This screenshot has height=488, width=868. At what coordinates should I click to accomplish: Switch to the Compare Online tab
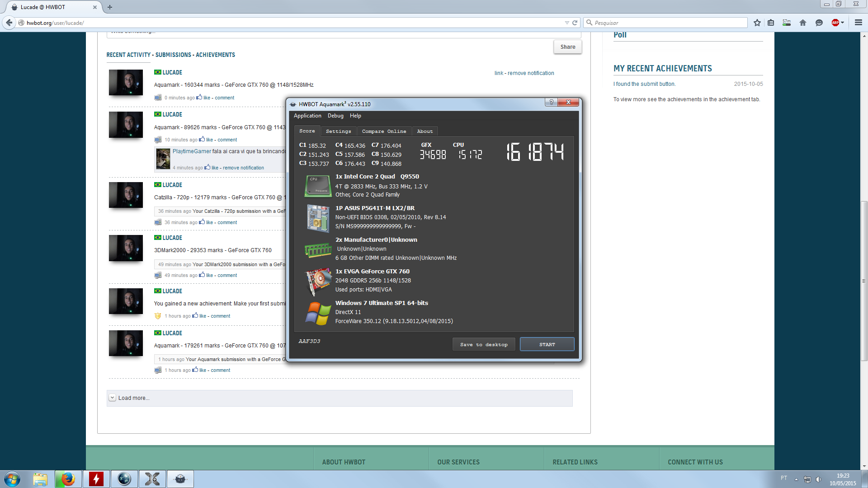pyautogui.click(x=384, y=131)
